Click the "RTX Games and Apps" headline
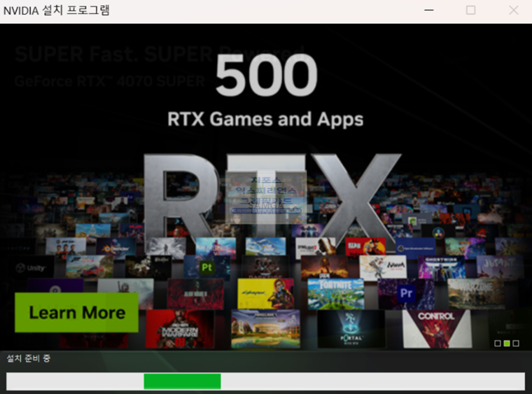 [x=265, y=119]
